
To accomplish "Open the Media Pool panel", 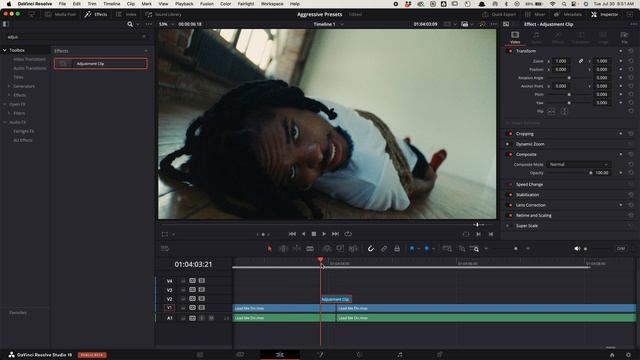I will pos(60,14).
